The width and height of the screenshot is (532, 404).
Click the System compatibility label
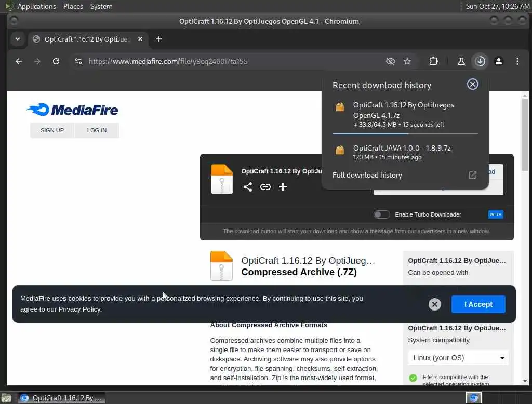tap(438, 340)
